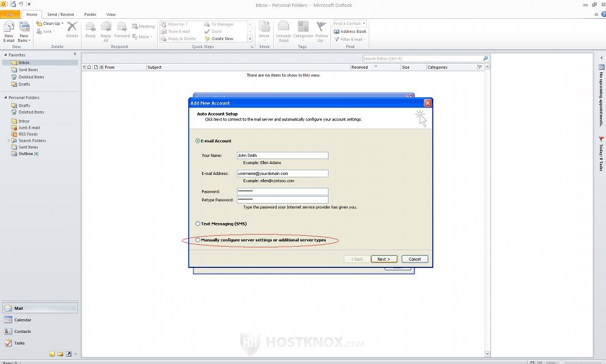606x364 pixels.
Task: Select the Text Messaging (SMS) radio button
Action: (x=198, y=224)
